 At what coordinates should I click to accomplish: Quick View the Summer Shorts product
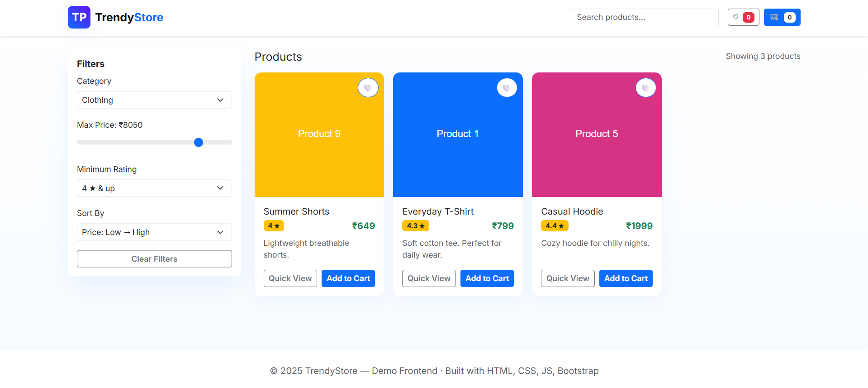click(x=290, y=278)
